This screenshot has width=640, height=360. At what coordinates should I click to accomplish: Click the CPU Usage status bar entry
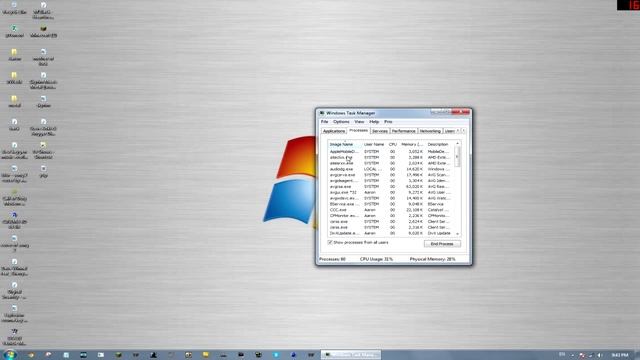click(x=376, y=259)
